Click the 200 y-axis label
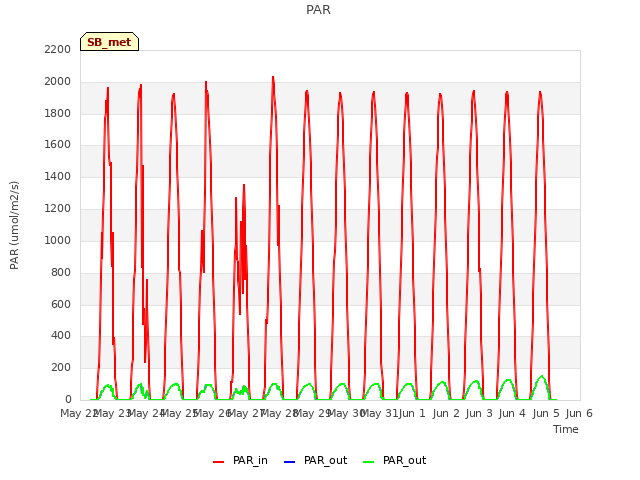Viewport: 640px width, 480px height. tap(61, 368)
